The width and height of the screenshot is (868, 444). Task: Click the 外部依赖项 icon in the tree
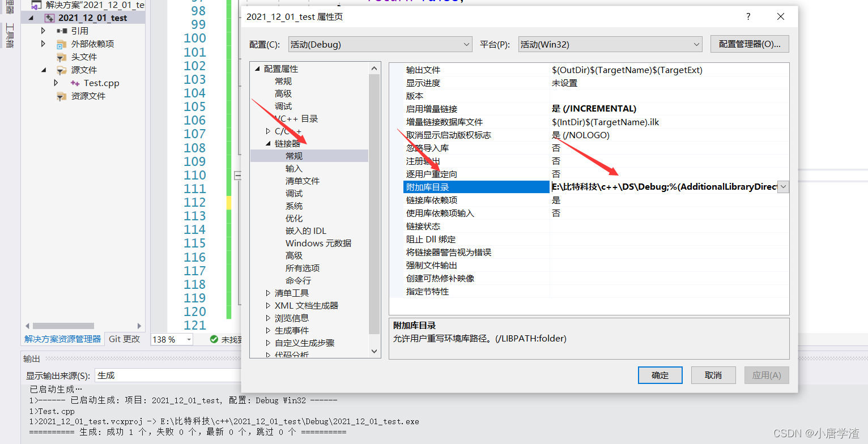point(62,44)
